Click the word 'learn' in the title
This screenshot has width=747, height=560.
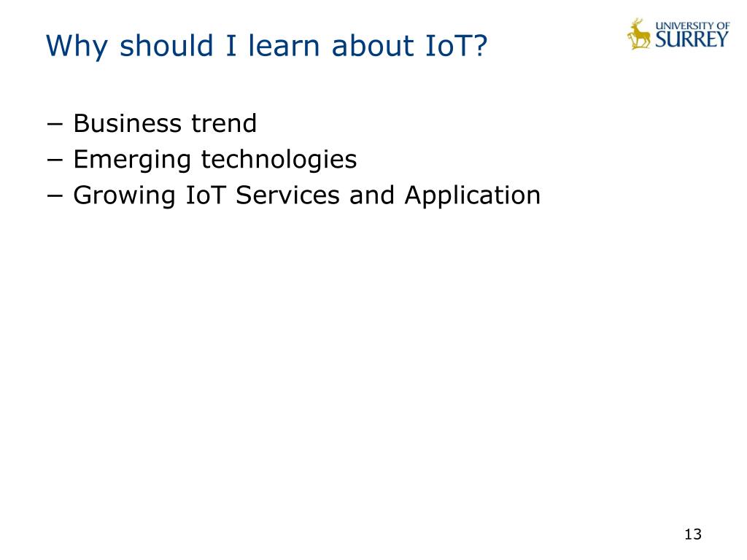tap(284, 45)
